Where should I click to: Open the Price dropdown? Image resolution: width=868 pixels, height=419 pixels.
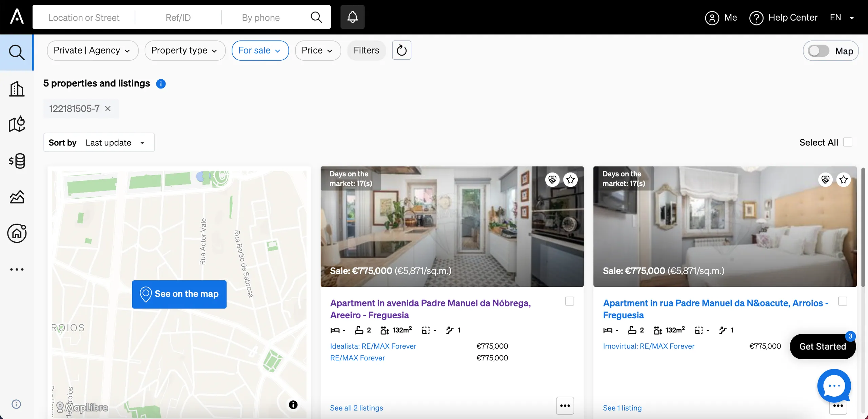[x=318, y=51]
